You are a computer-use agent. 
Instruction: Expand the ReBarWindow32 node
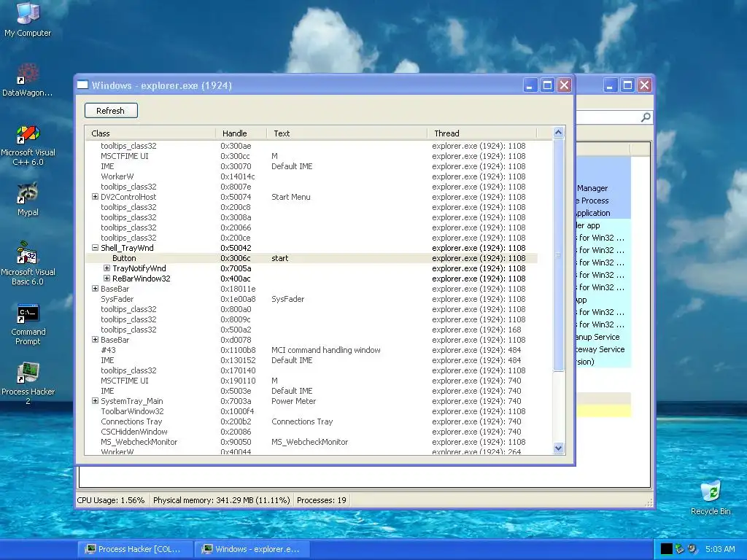tap(107, 278)
